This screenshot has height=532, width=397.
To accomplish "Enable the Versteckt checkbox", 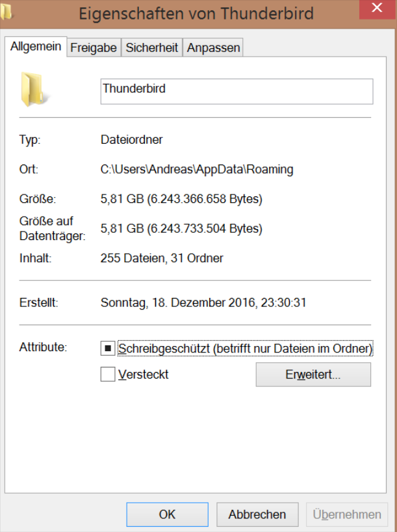I will coord(108,375).
